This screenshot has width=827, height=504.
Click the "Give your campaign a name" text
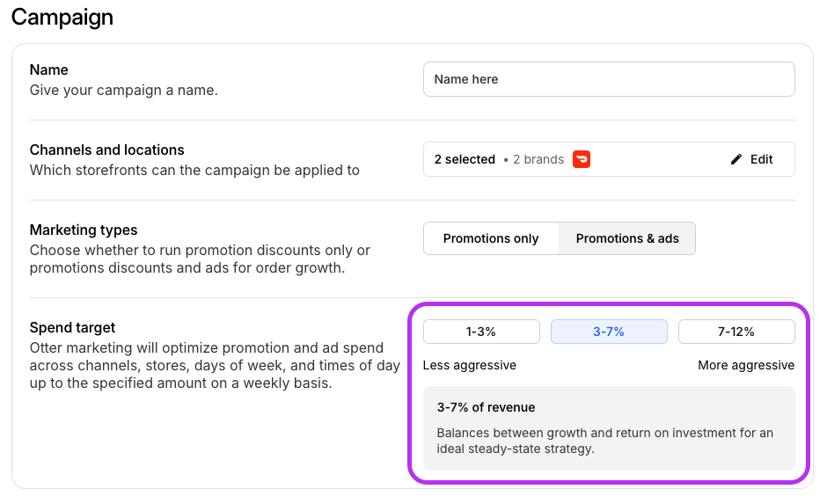point(123,90)
